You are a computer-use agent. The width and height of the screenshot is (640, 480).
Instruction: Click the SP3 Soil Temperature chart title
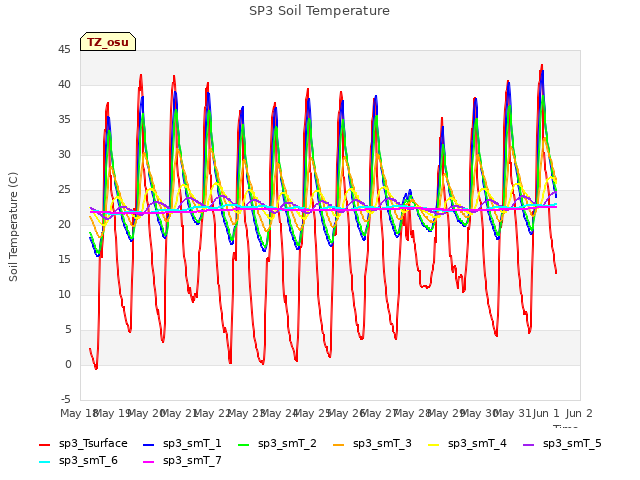(319, 11)
